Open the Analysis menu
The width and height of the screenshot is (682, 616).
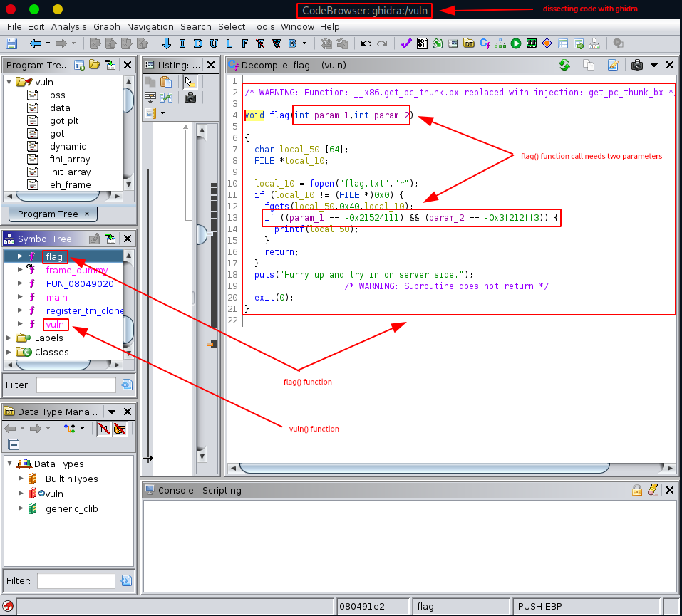pos(68,26)
